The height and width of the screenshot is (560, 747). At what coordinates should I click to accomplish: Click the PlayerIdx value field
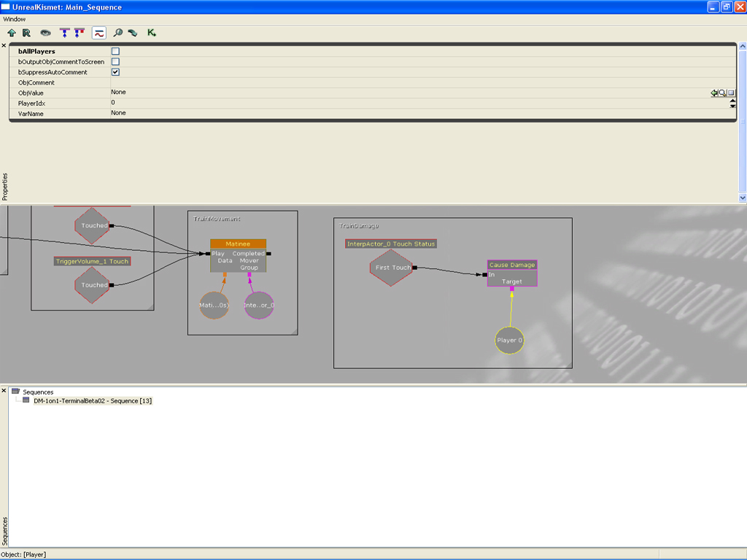[419, 103]
